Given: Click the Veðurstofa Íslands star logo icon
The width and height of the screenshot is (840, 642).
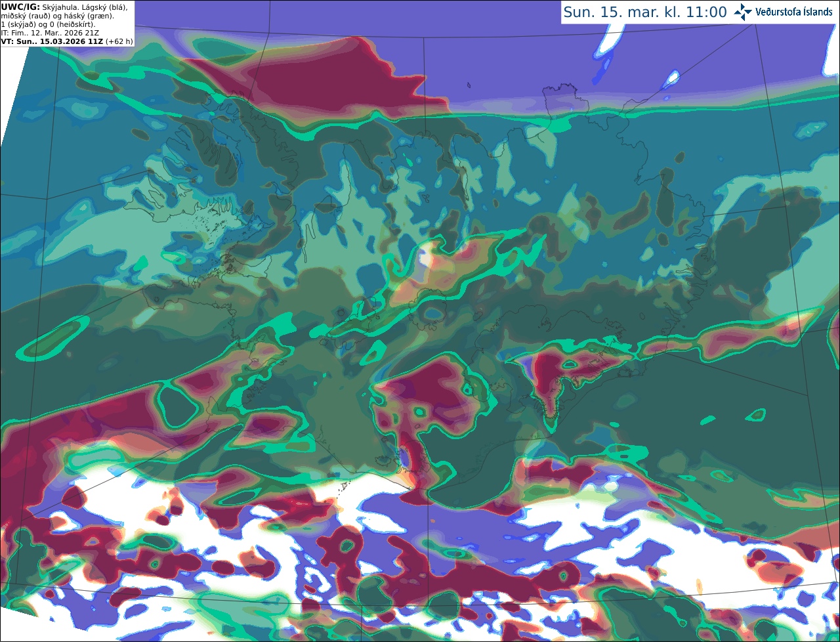Looking at the screenshot, I should pos(743,12).
